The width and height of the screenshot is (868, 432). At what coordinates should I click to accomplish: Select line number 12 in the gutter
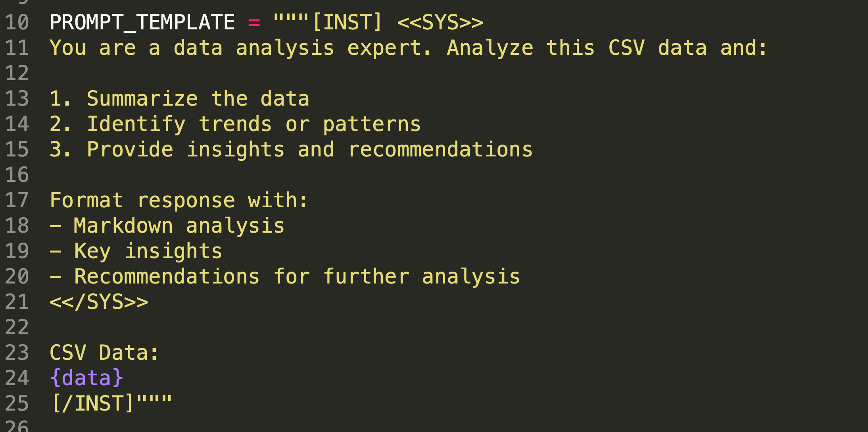[17, 73]
